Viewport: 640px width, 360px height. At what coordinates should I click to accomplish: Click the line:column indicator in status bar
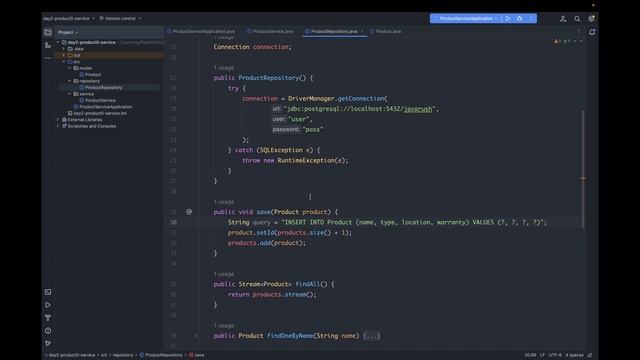[530, 355]
